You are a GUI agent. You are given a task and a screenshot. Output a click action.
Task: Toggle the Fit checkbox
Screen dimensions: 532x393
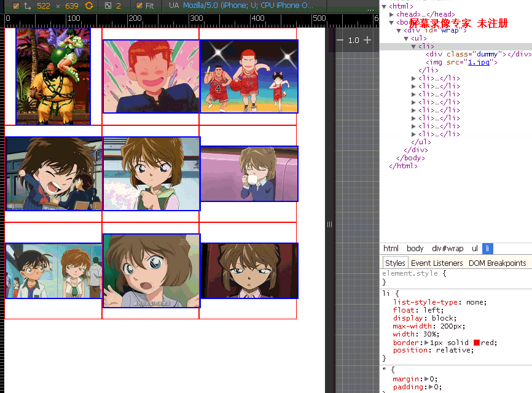click(139, 6)
